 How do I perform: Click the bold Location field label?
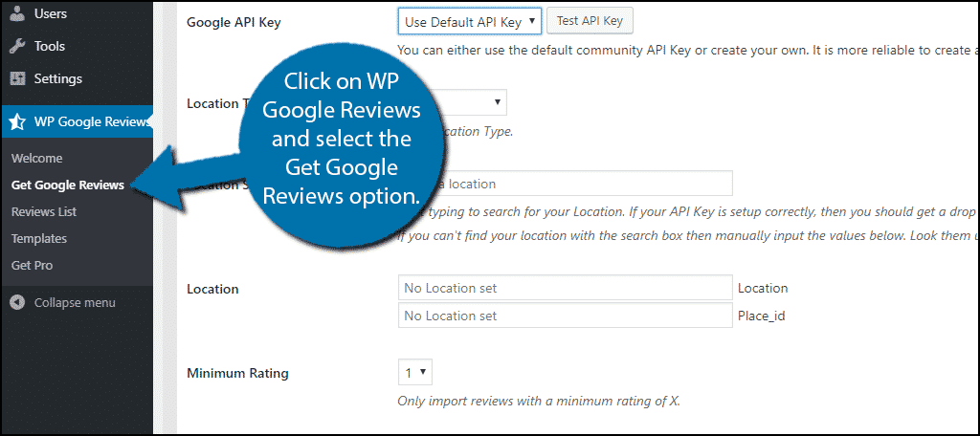coord(212,289)
